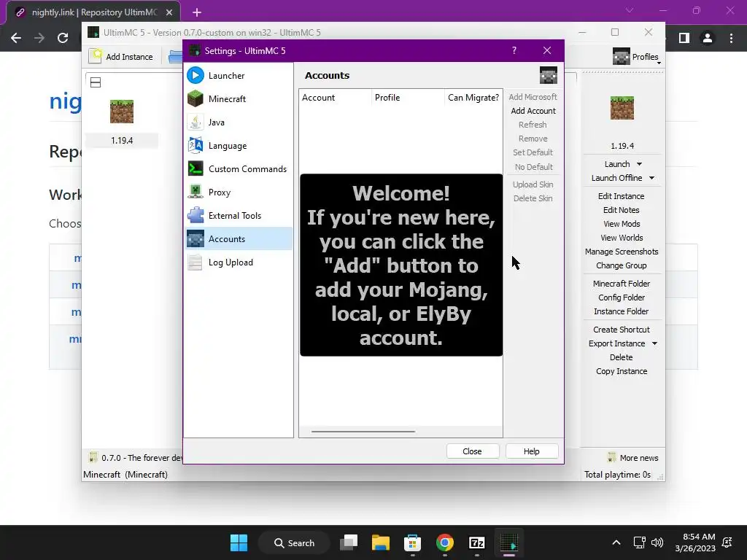747x560 pixels.
Task: Expand the Export Instance dropdown arrow
Action: 654,344
